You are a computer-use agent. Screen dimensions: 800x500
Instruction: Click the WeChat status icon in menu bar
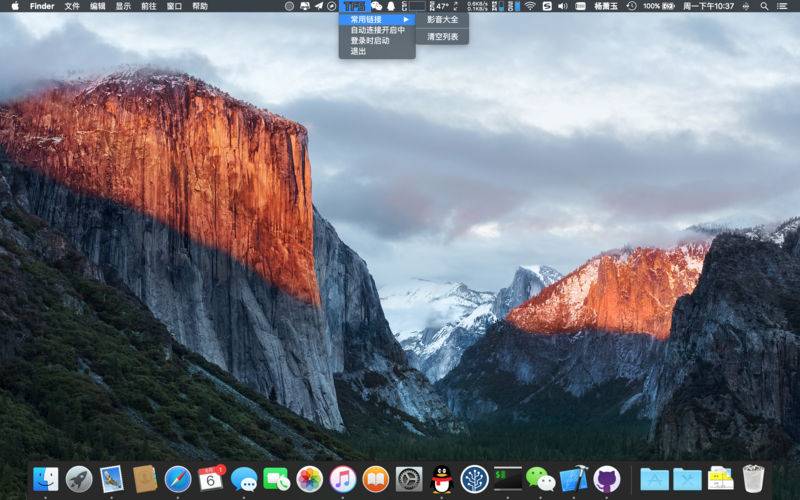(377, 6)
